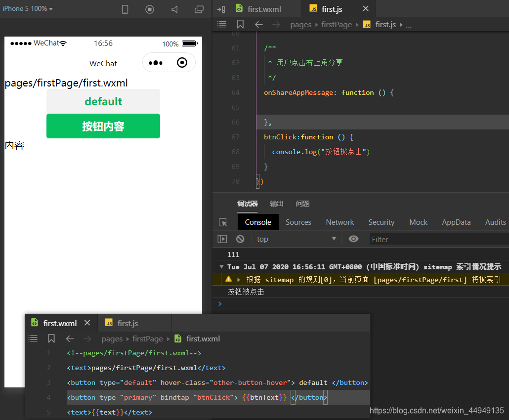The height and width of the screenshot is (420, 509).
Task: Clear console with the ban icon
Action: [240, 239]
